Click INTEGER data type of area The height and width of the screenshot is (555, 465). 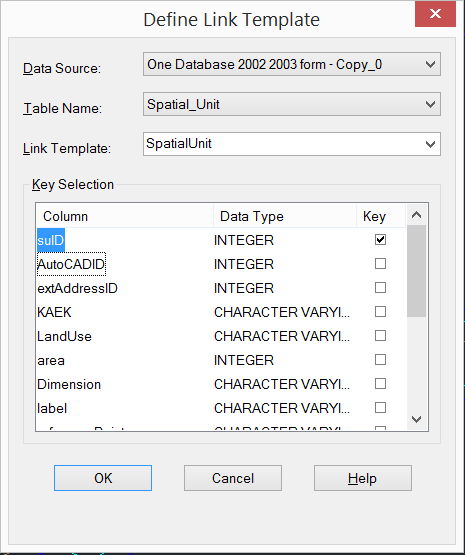[244, 360]
